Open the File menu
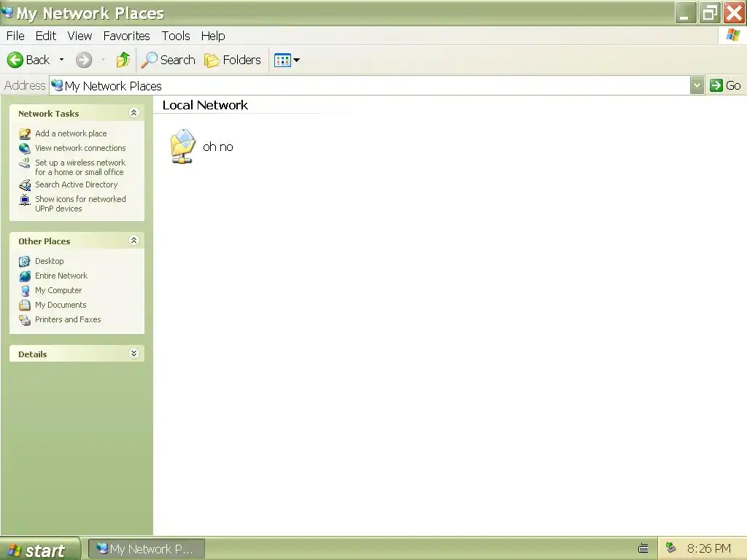Screen dimensions: 747x560 click(15, 36)
